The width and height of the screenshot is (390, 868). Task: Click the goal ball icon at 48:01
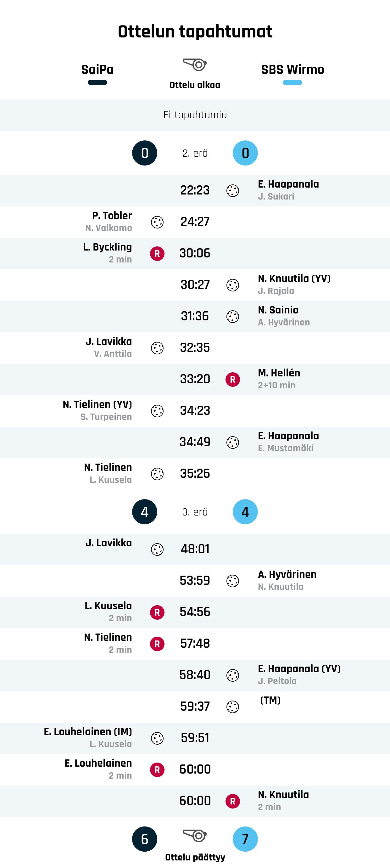157,549
